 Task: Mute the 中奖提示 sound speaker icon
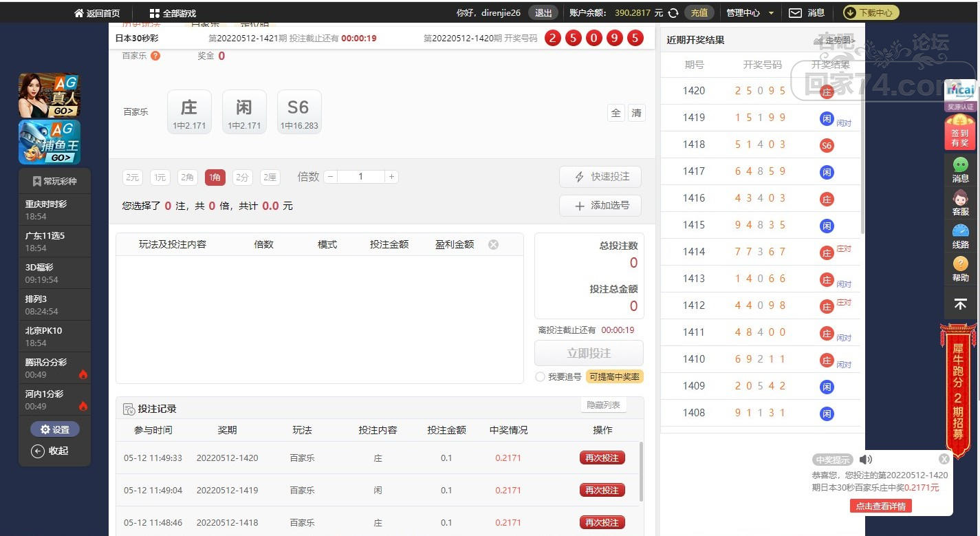pyautogui.click(x=866, y=460)
